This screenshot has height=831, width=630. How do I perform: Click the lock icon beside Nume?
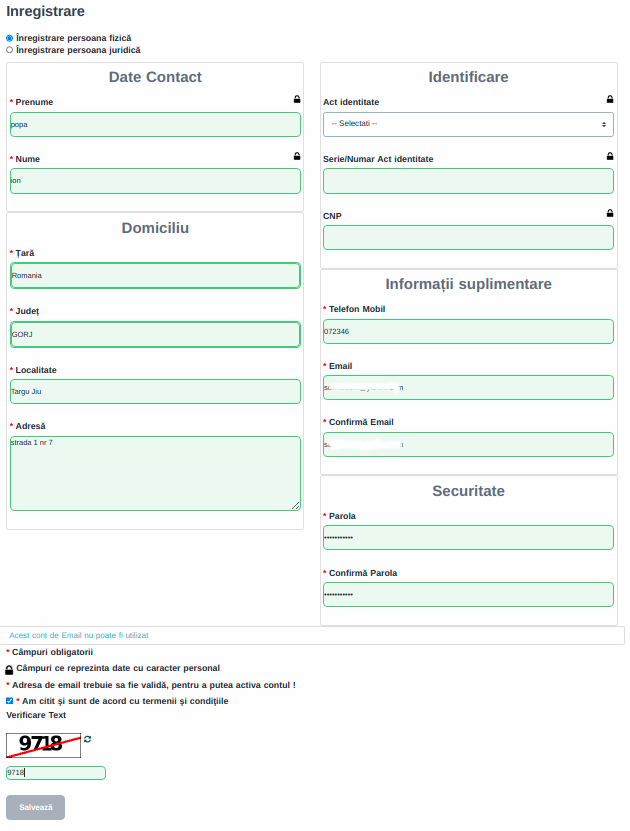(x=297, y=156)
